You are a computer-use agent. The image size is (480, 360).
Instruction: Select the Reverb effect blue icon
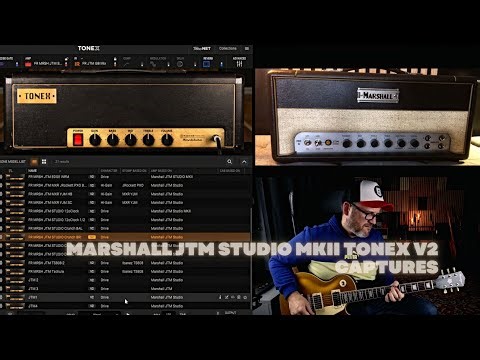click(207, 64)
